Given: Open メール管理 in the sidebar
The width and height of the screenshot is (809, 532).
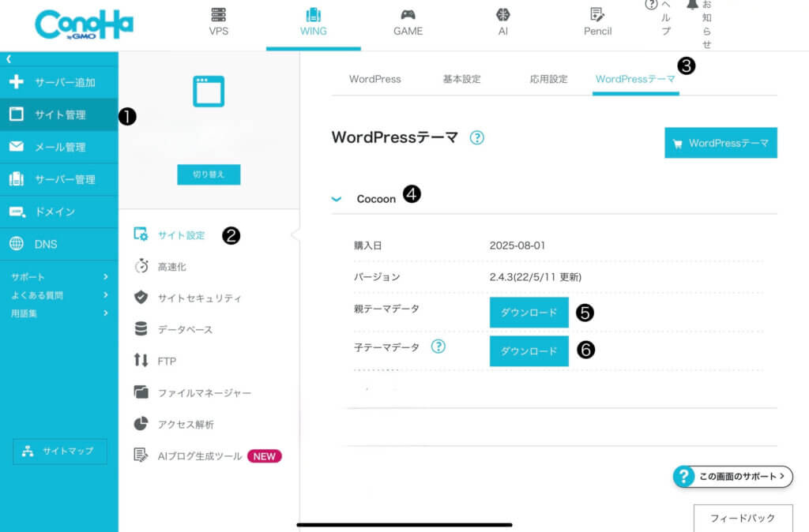Looking at the screenshot, I should click(58, 147).
